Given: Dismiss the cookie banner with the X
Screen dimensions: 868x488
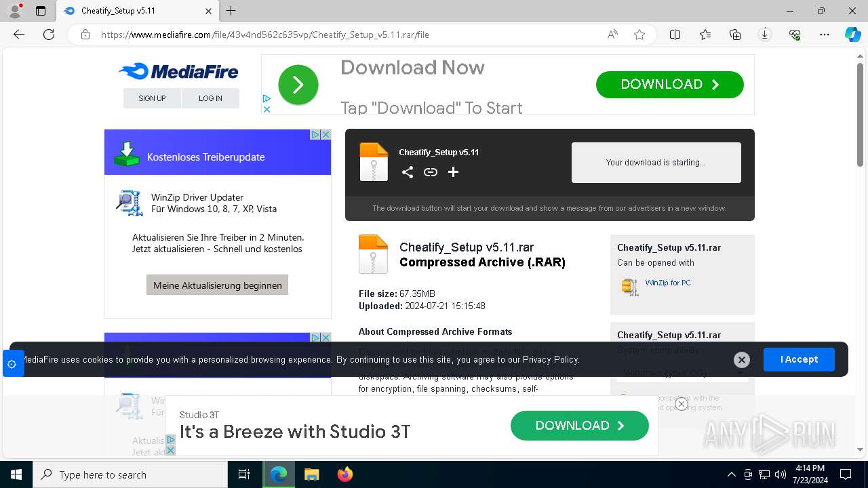Looking at the screenshot, I should coord(742,360).
